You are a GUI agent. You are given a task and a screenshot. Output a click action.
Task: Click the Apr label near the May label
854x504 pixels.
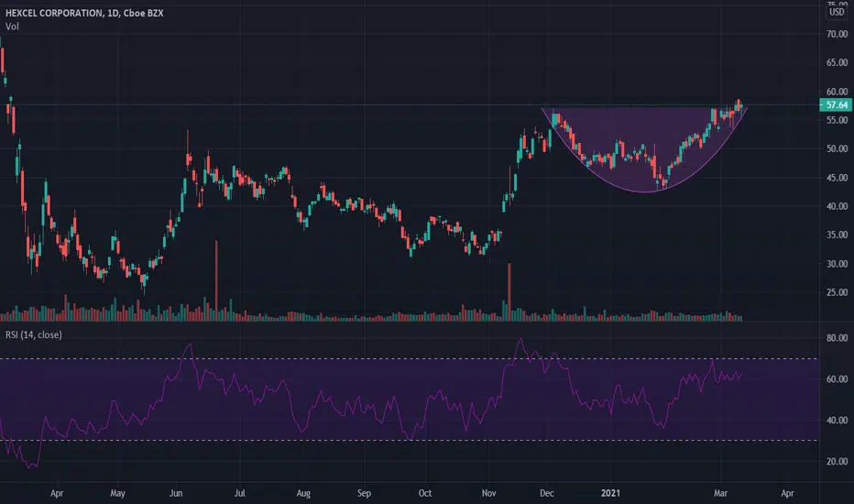click(57, 493)
